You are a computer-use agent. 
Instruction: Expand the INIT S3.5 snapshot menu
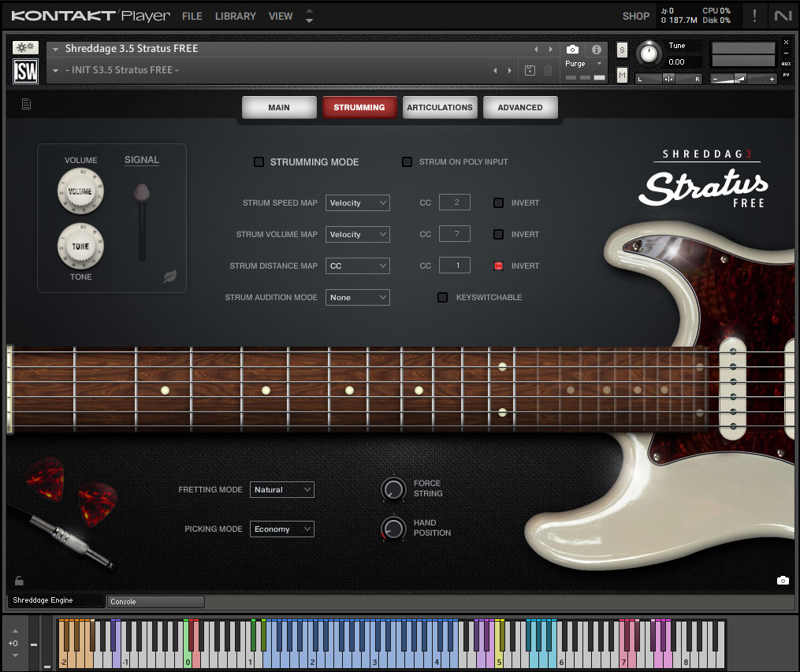(x=56, y=71)
